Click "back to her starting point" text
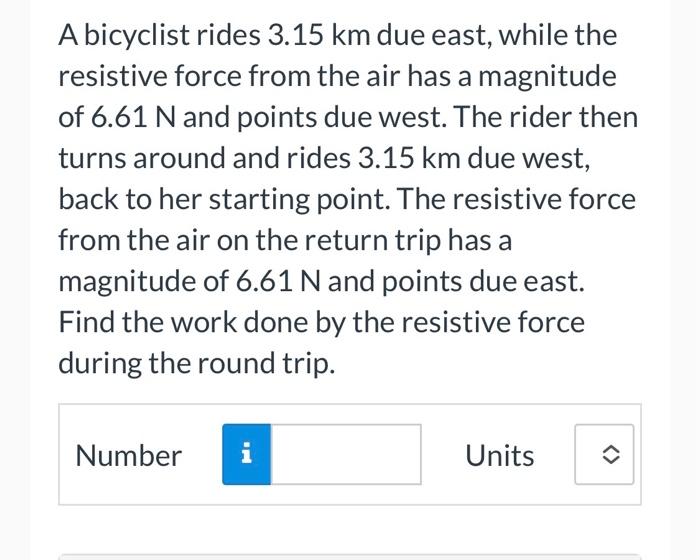The width and height of the screenshot is (700, 560). click(x=225, y=199)
